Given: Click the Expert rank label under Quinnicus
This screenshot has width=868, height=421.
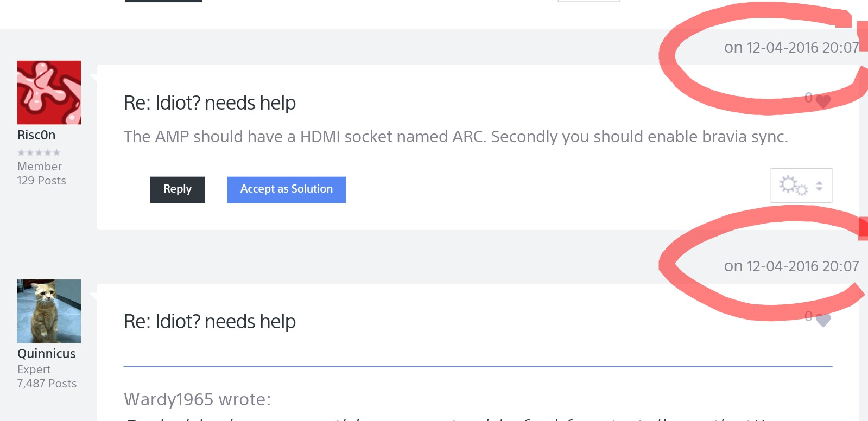Looking at the screenshot, I should click(x=34, y=369).
